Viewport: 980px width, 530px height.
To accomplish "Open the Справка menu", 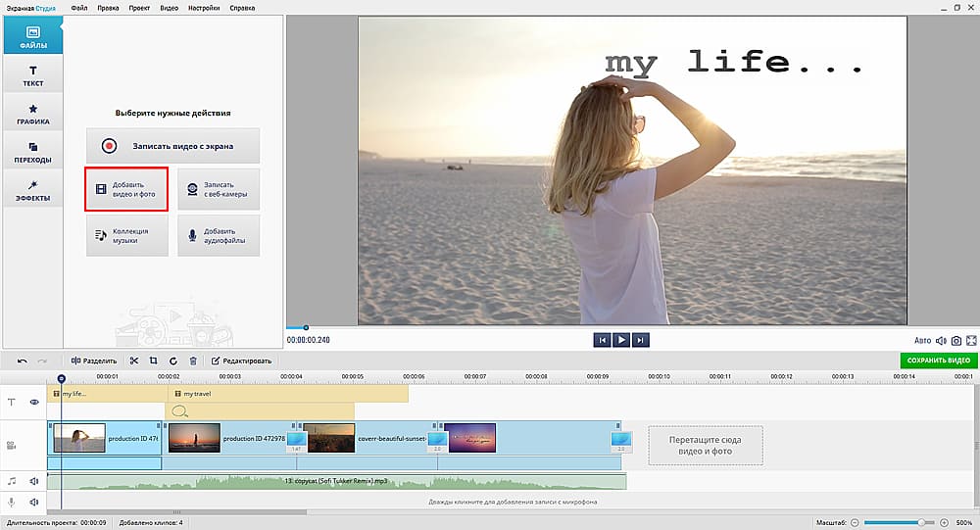I will 242,8.
